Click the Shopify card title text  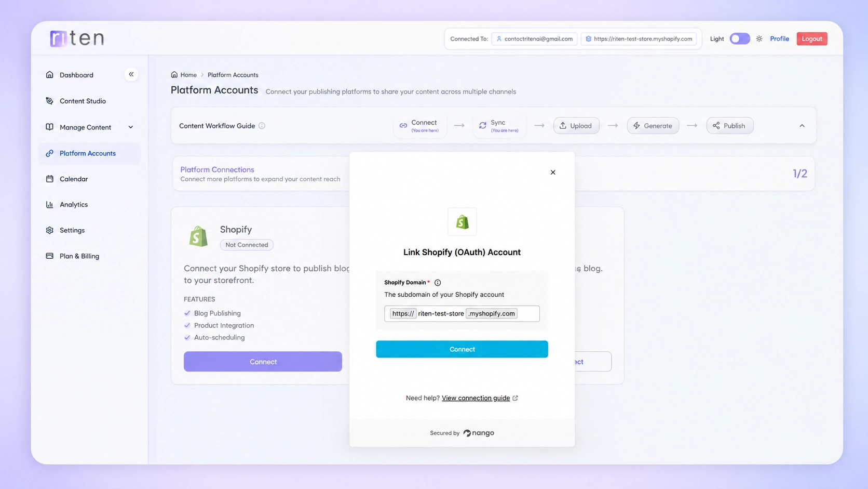236,230
